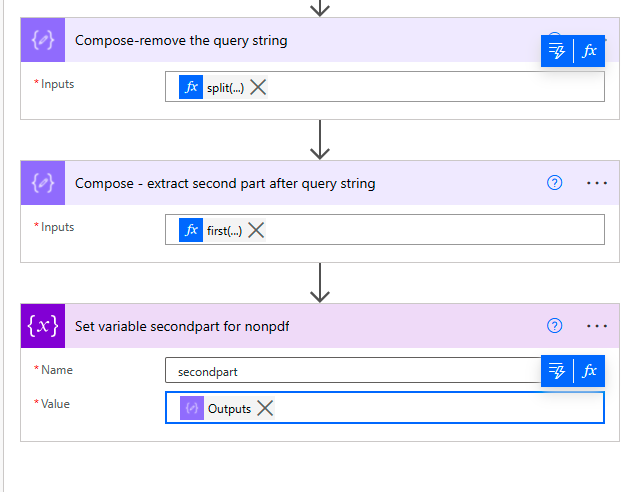
Task: Click the dynamic content lightning button on top Compose card
Action: click(558, 51)
